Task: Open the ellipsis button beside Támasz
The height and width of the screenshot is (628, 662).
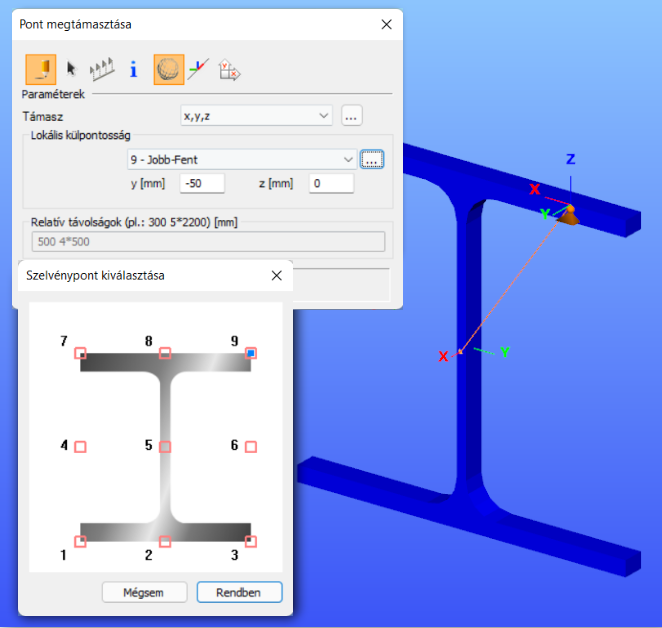Action: coord(351,116)
